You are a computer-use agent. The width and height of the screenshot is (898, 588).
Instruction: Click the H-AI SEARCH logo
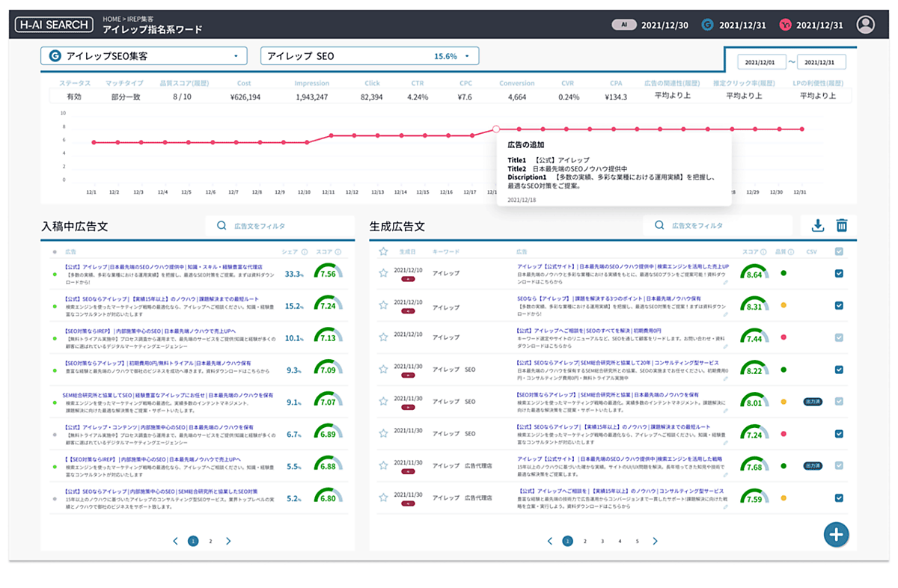pos(54,25)
